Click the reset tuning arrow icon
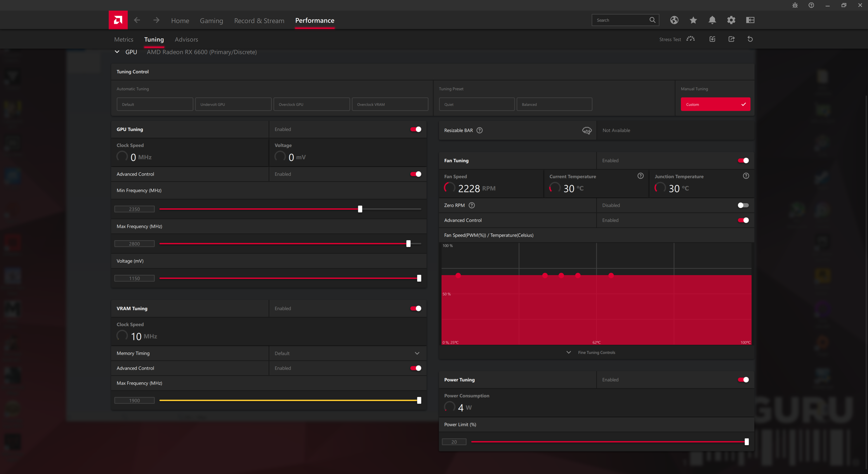The height and width of the screenshot is (474, 868). pos(750,39)
